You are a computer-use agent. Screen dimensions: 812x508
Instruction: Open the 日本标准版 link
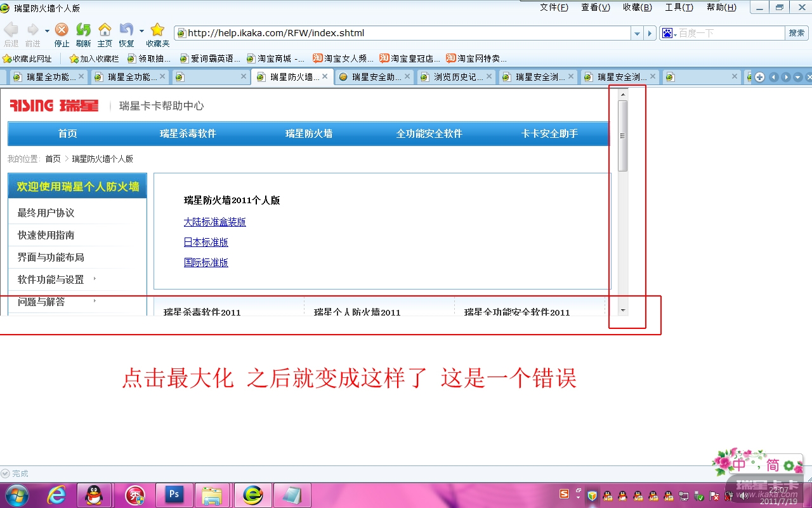point(206,243)
